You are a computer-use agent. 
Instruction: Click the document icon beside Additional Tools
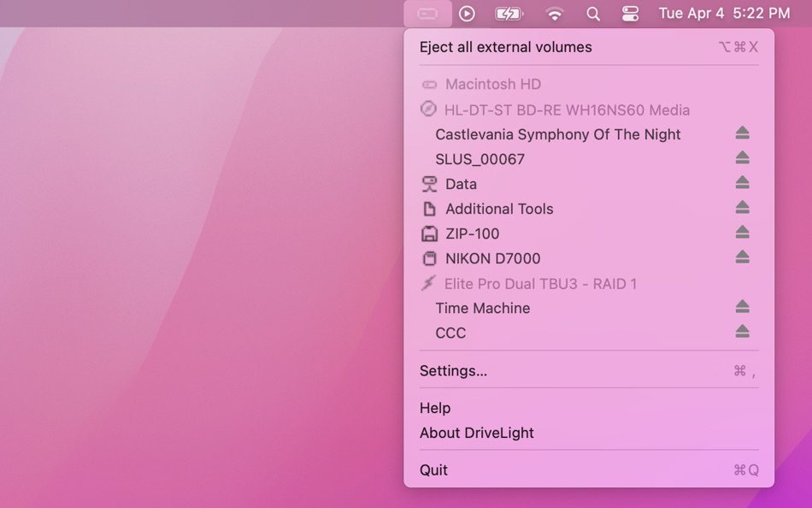[429, 209]
